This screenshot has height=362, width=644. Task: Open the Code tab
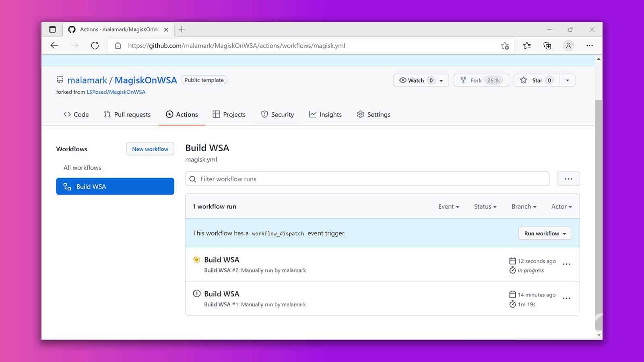pyautogui.click(x=76, y=115)
